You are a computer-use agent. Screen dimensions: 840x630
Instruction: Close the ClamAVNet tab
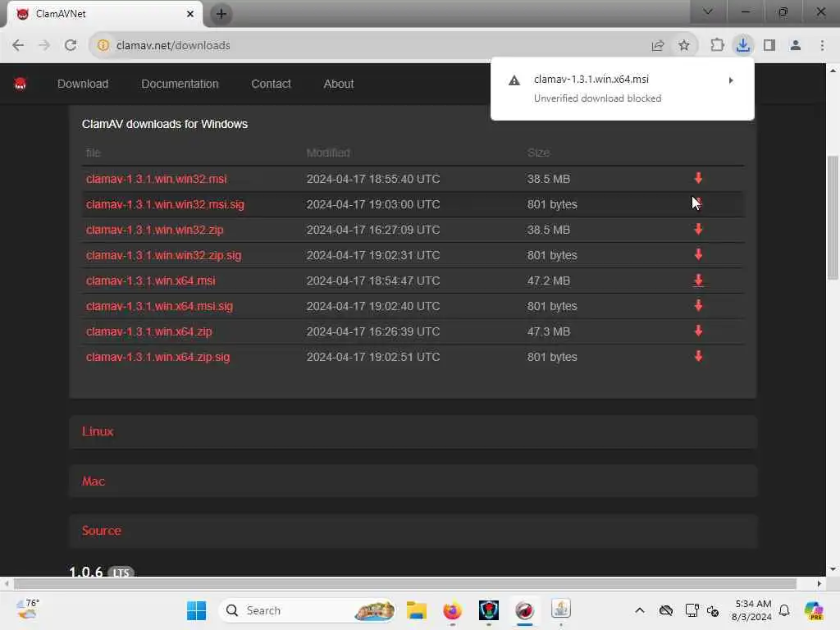pyautogui.click(x=190, y=14)
